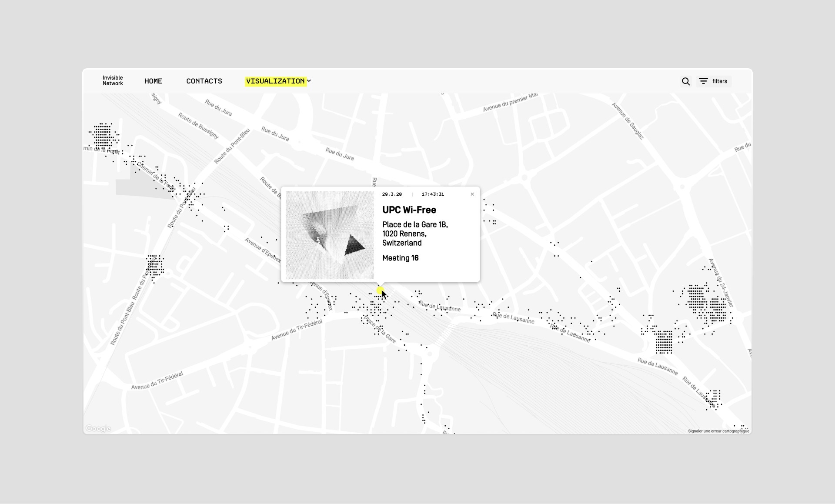The height and width of the screenshot is (504, 835).
Task: Select dot cluster beside Route du Pont-Bleu
Action: 154,266
